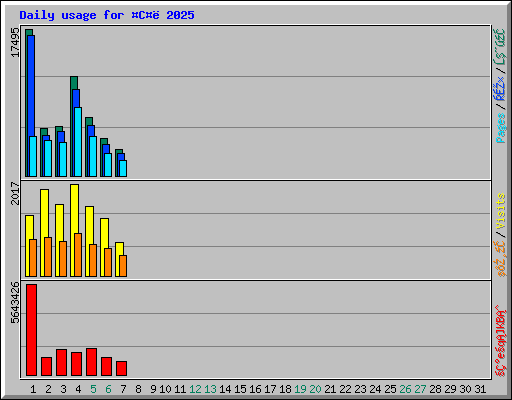512x400 pixels.
Task: Click the green day label 6
Action: [x=108, y=389]
